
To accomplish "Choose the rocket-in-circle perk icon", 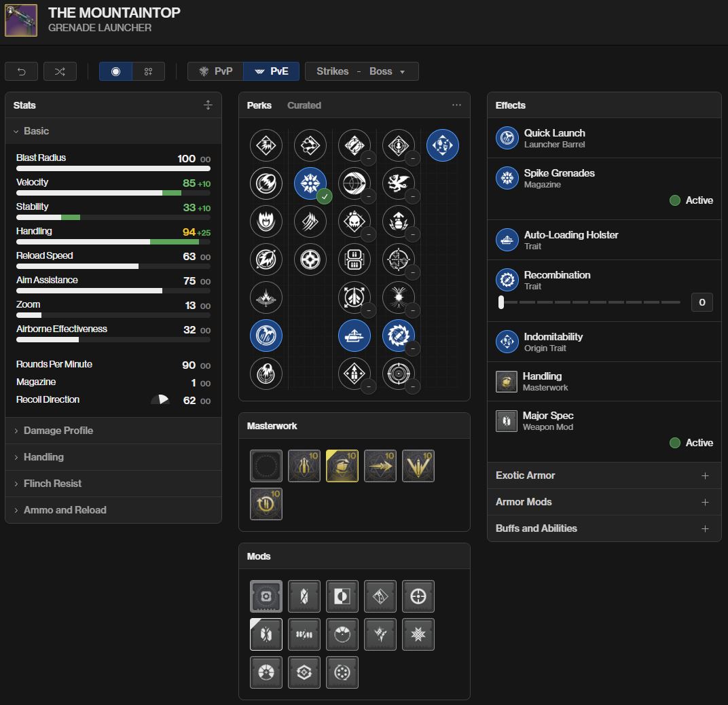I will (x=354, y=297).
